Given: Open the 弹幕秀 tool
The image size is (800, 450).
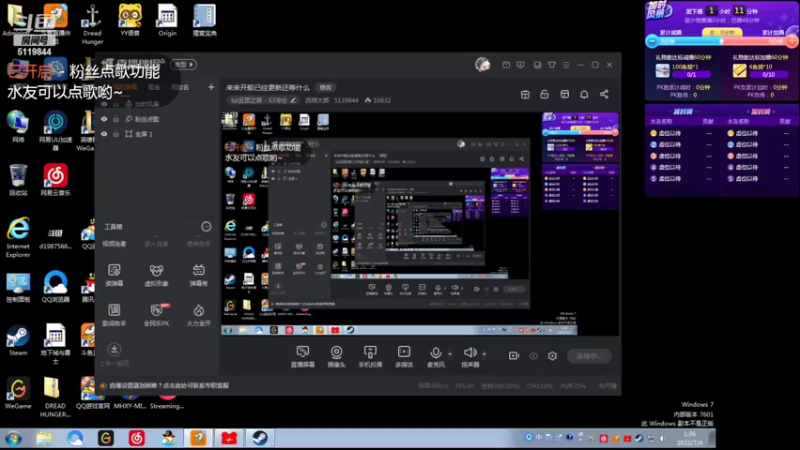Looking at the screenshot, I should (x=198, y=274).
